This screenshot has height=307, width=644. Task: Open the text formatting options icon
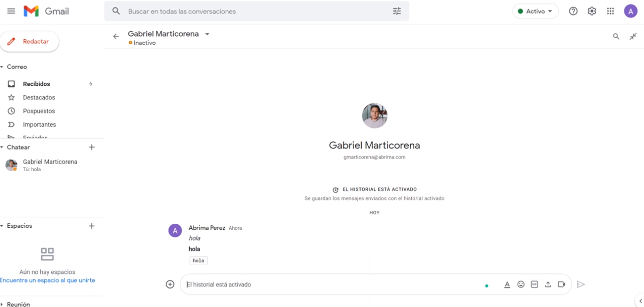point(507,284)
